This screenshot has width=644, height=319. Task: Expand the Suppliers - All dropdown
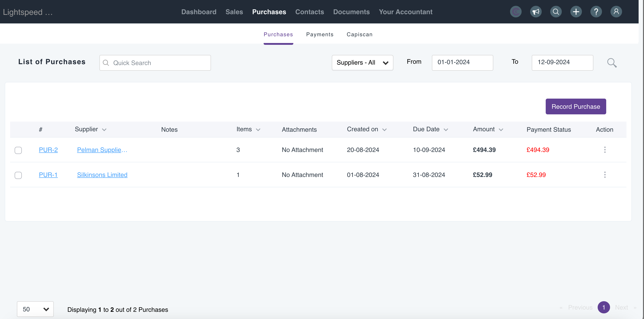tap(362, 63)
